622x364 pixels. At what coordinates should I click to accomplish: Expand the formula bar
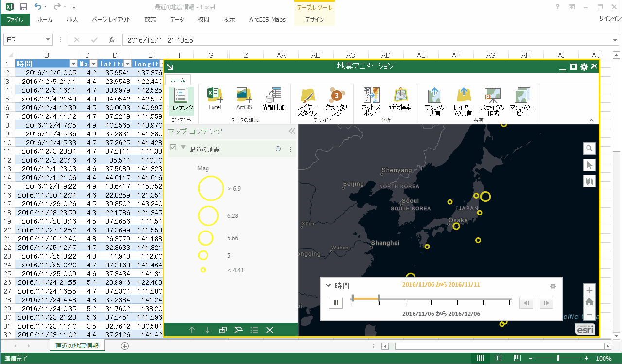click(615, 40)
